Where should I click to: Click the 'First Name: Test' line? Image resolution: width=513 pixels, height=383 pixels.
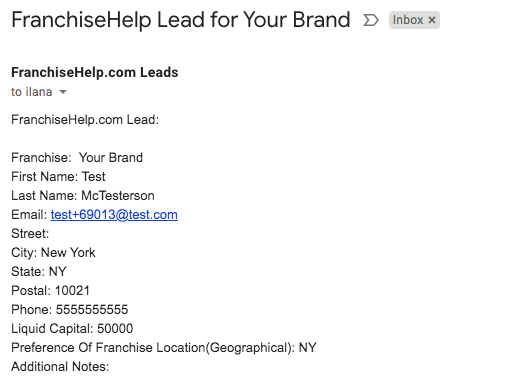[x=58, y=177]
